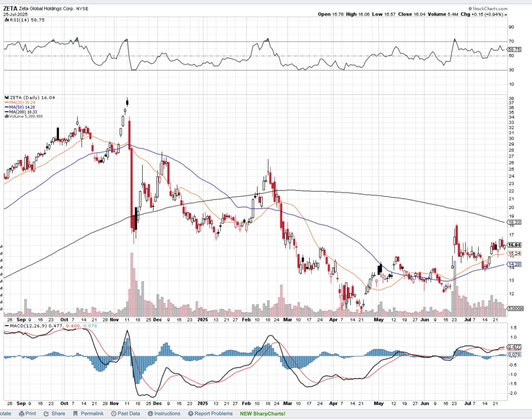Click the 18.33 MA(200) price tag on right axis
The height and width of the screenshot is (420, 532).
tap(513, 222)
